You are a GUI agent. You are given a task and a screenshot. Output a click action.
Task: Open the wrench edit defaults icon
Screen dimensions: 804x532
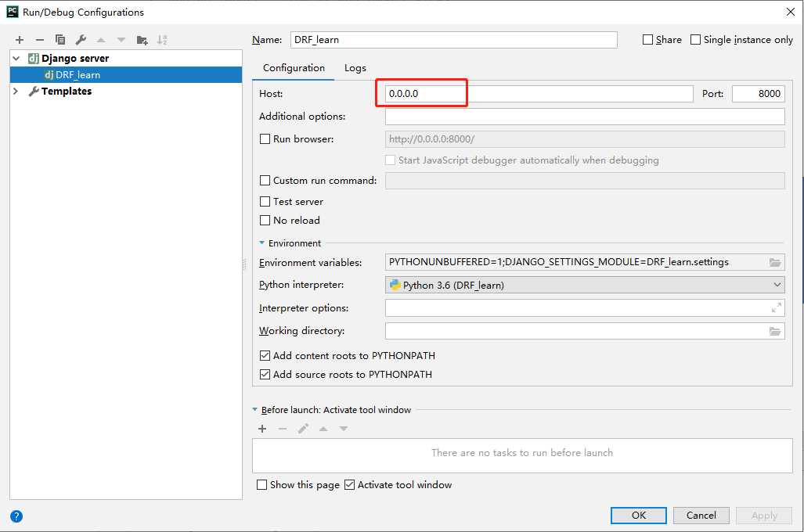pos(81,40)
